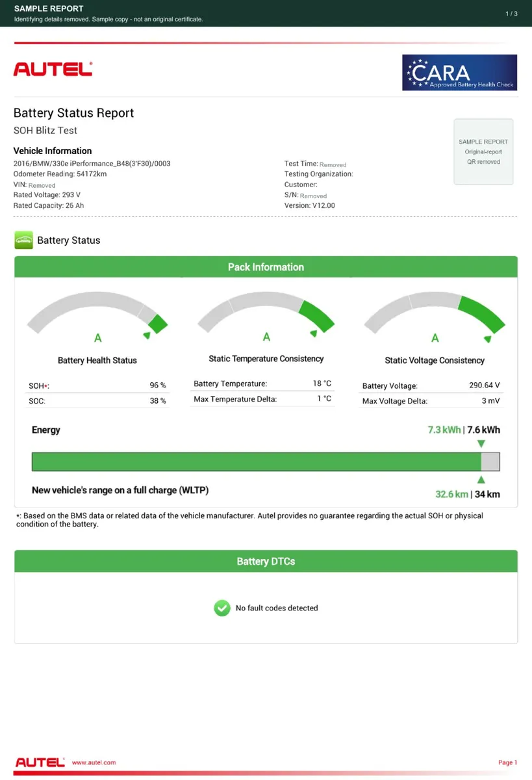Click the sample QR removed placeholder box

483,151
